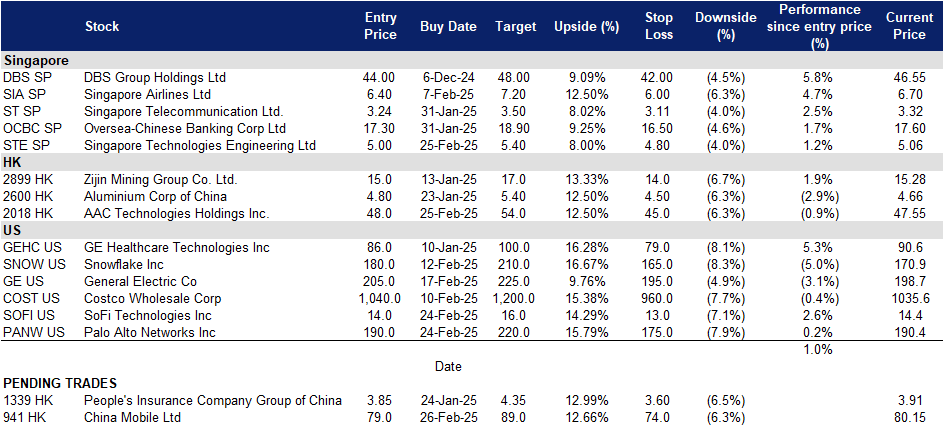This screenshot has height=443, width=943.
Task: Select the 1.0% average performance cell
Action: (x=819, y=349)
